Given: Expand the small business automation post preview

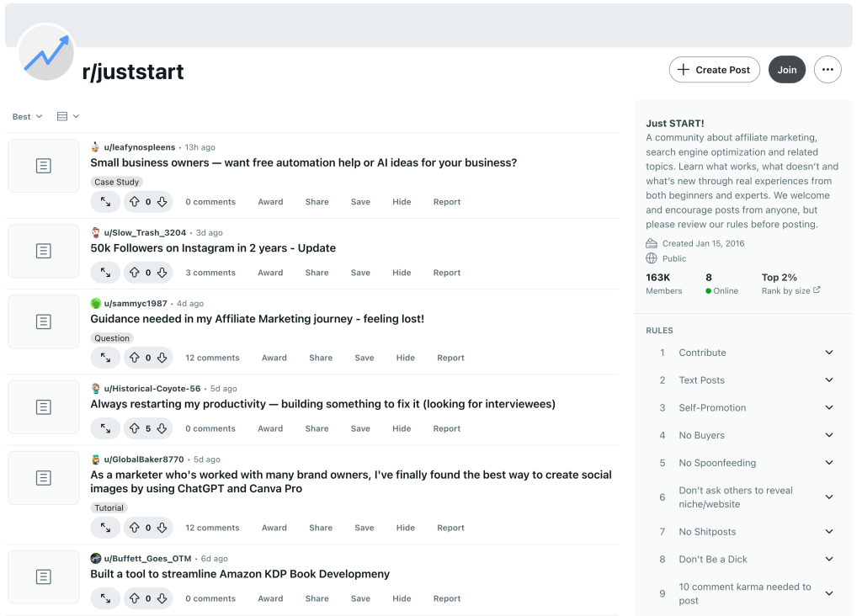Looking at the screenshot, I should click(x=105, y=202).
